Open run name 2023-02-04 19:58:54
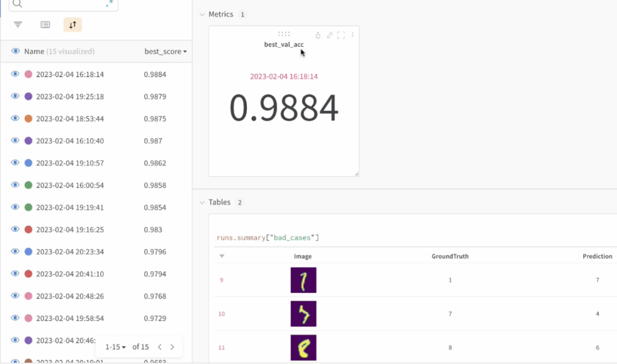Viewport: 617px width, 364px height. (70, 318)
